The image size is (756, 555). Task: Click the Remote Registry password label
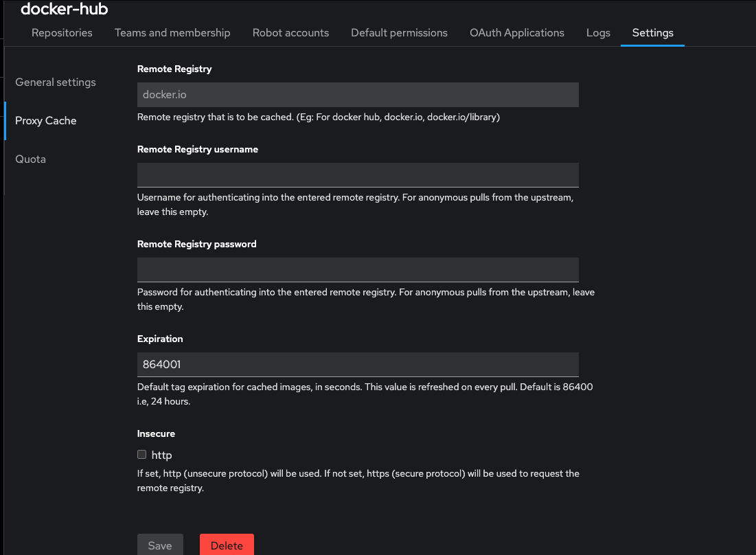(196, 244)
